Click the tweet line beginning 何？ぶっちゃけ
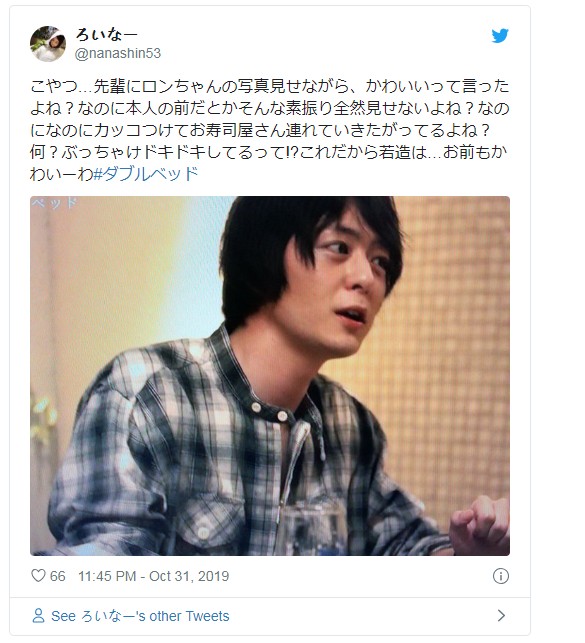Screen dimensions: 585x643 (x=269, y=152)
